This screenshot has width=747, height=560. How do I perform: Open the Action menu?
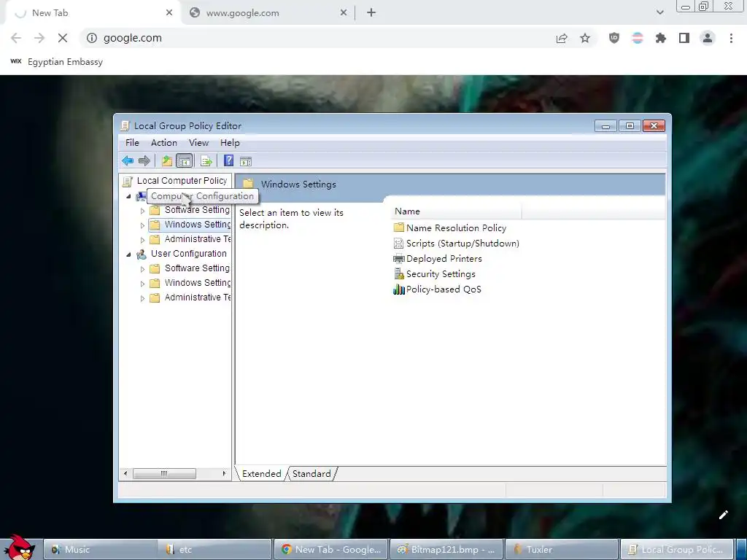click(x=164, y=143)
